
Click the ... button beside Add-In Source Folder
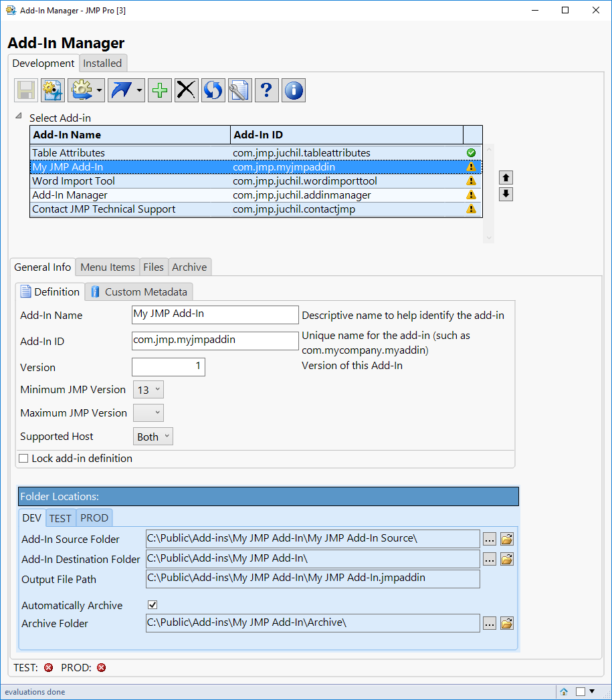pos(489,539)
